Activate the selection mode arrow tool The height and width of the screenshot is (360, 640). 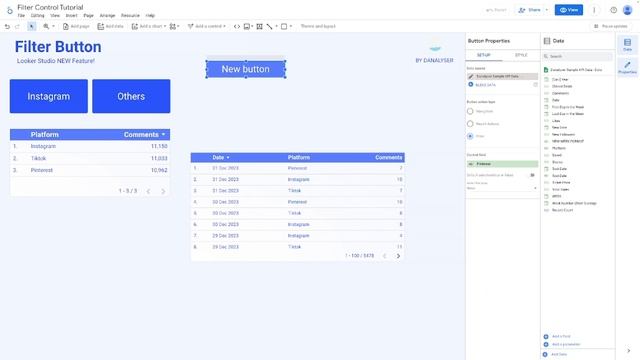(31, 26)
